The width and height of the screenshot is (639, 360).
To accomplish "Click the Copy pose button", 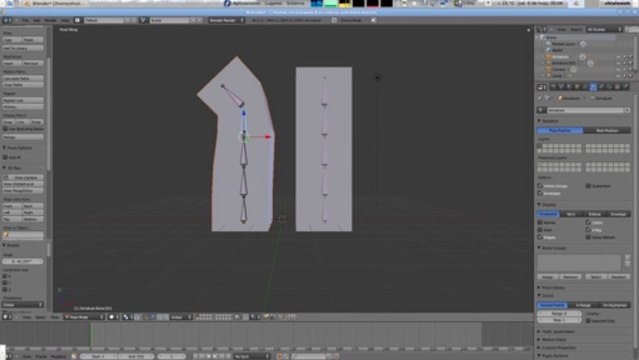I will (x=12, y=40).
